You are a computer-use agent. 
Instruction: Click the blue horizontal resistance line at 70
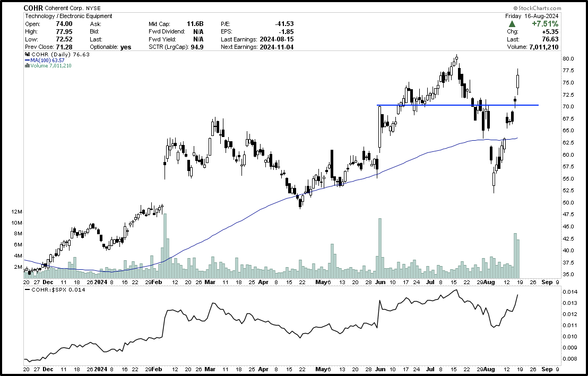click(x=457, y=105)
